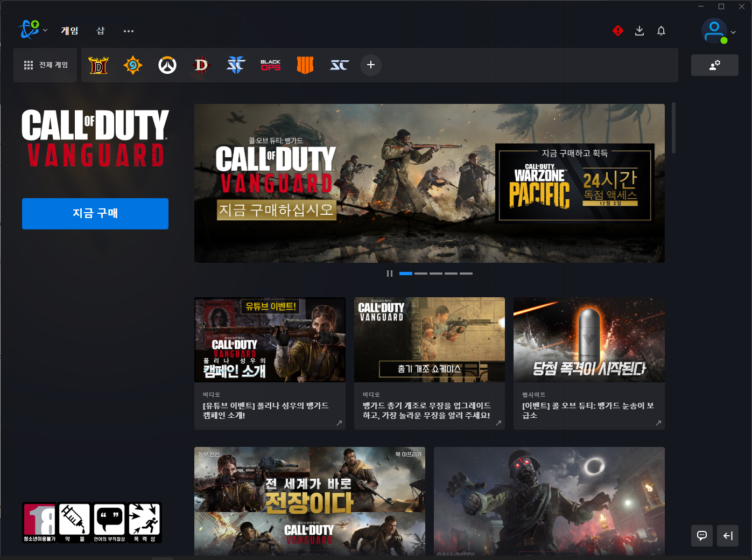Select the StarCraft Remastered icon

coord(339,65)
